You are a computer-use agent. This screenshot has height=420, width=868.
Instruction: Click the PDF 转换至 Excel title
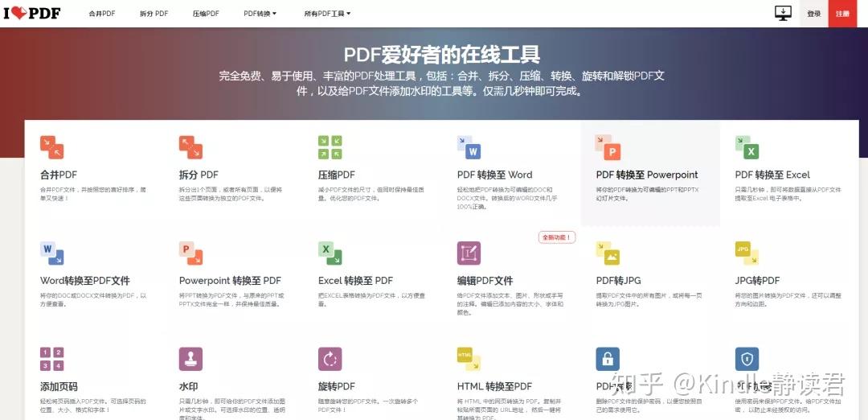[772, 175]
